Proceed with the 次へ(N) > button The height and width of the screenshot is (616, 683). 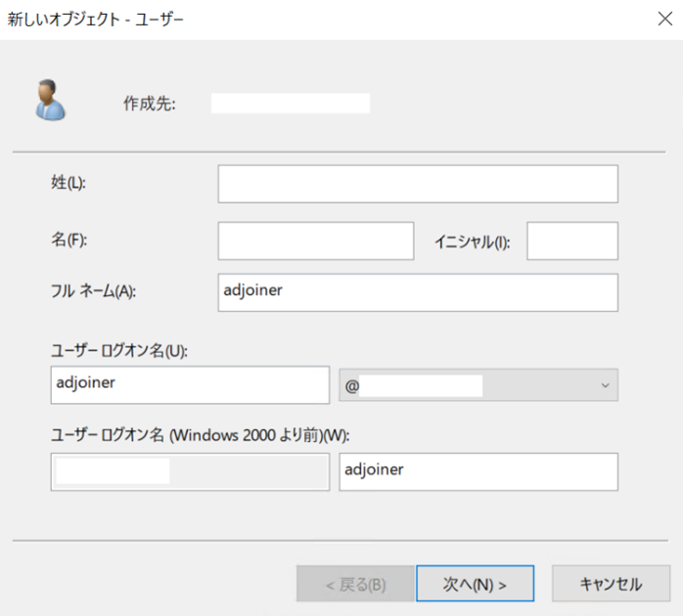click(x=475, y=584)
